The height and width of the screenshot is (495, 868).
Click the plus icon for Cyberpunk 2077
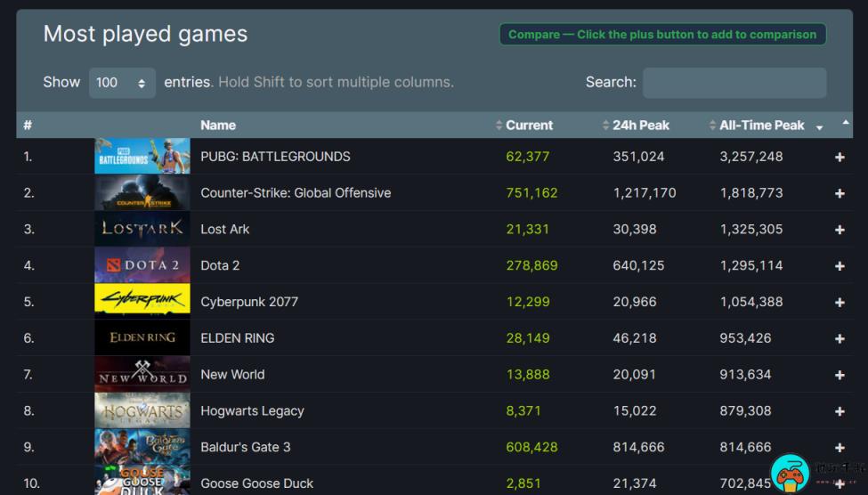840,303
